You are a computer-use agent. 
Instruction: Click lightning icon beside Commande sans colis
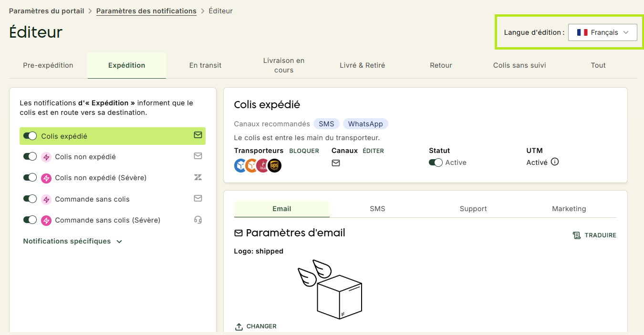(x=46, y=199)
